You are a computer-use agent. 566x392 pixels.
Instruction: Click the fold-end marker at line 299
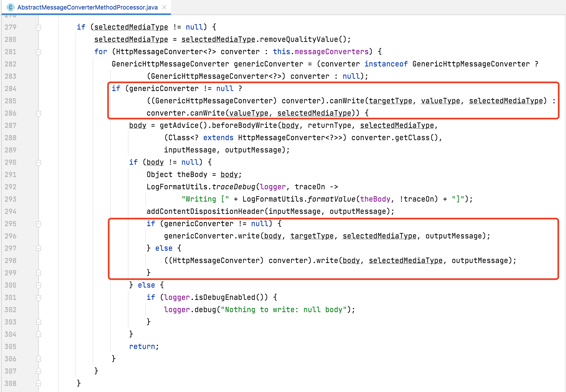click(x=39, y=273)
